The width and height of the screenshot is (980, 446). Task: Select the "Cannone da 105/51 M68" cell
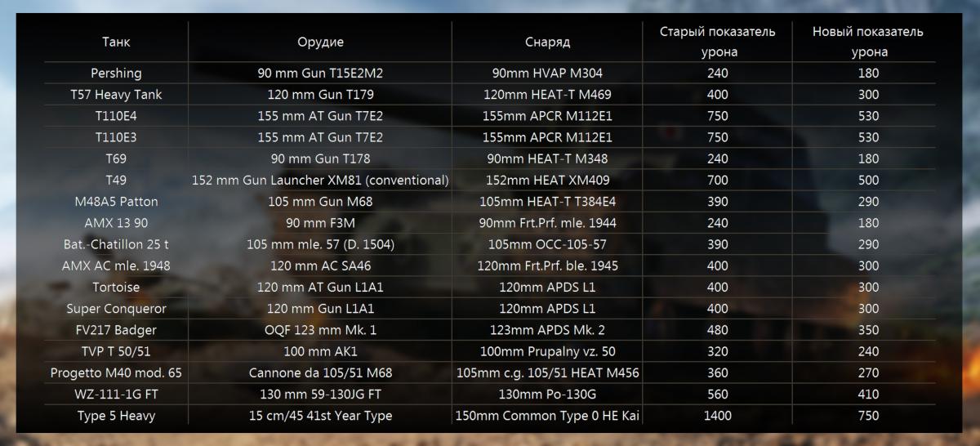[x=320, y=372]
